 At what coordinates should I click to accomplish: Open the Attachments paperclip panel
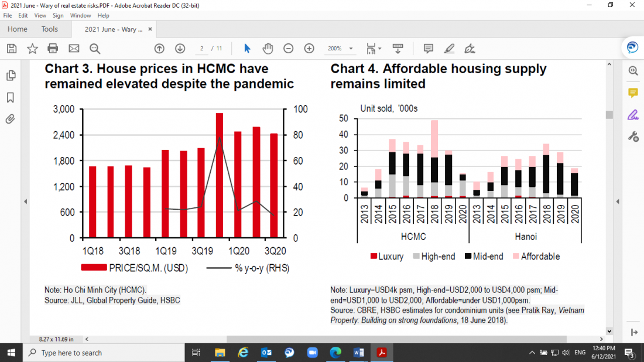tap(10, 119)
